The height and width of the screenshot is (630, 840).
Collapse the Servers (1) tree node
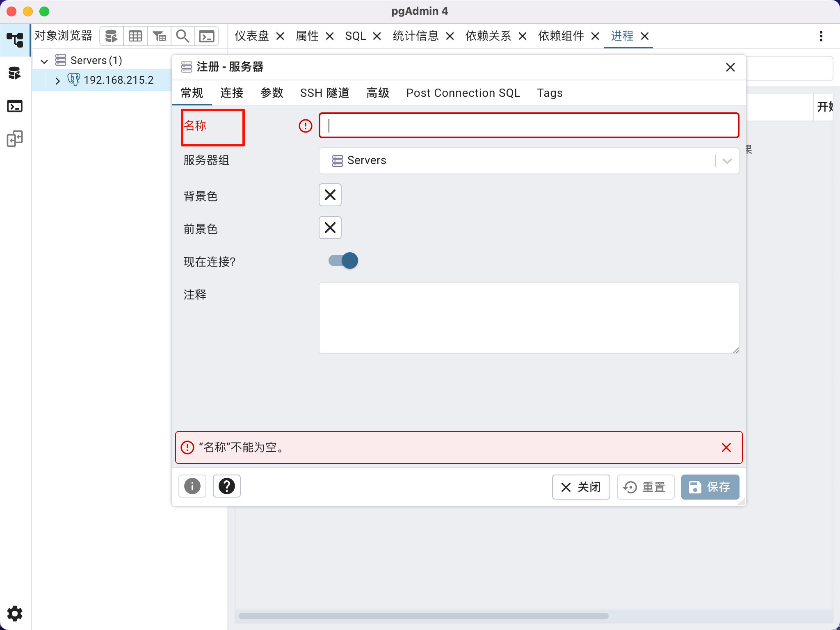(44, 61)
